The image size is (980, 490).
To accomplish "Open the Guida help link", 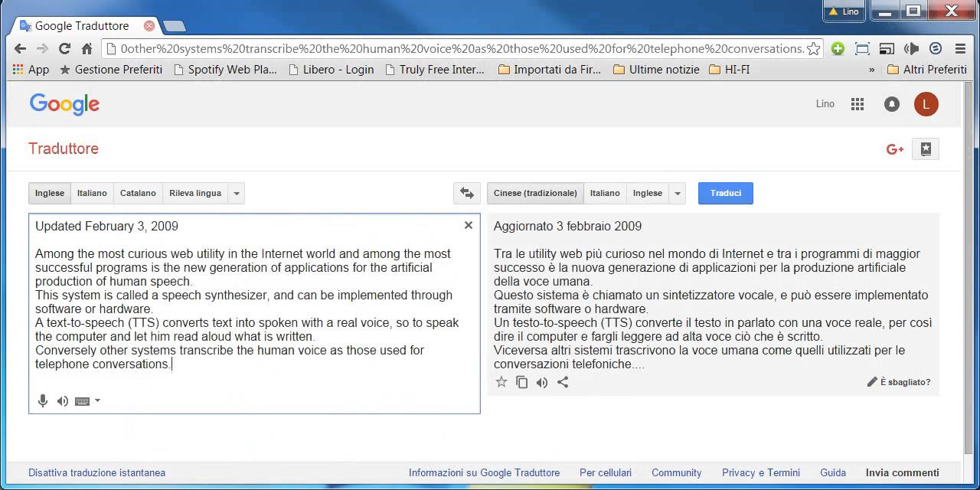I will (833, 472).
